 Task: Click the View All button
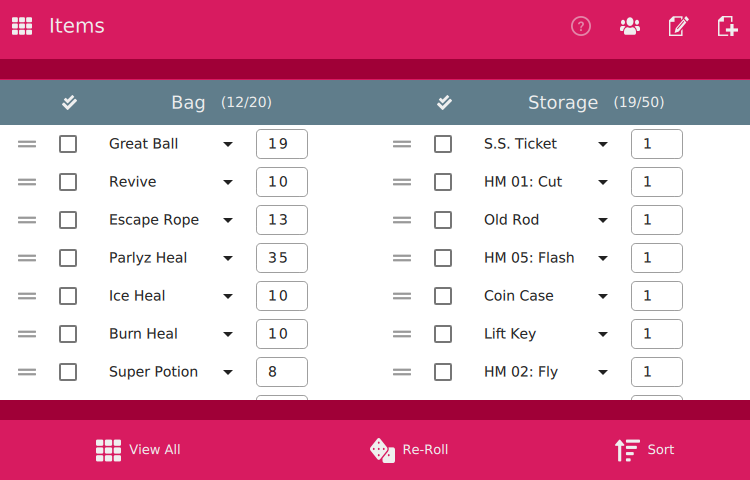pyautogui.click(x=138, y=450)
